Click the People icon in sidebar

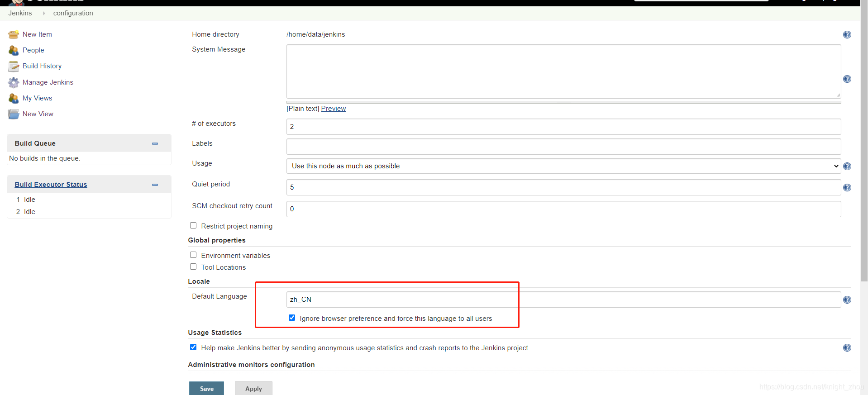coord(14,50)
